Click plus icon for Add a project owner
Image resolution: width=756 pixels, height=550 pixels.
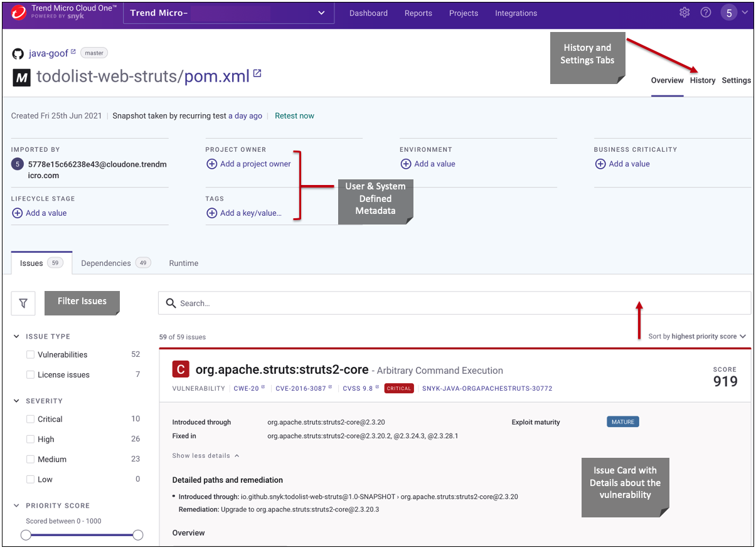(211, 164)
